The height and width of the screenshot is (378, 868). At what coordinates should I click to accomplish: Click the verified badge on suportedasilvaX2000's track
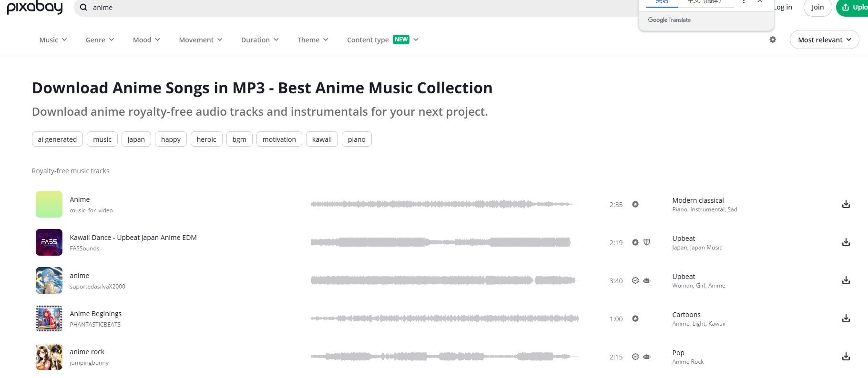click(635, 280)
